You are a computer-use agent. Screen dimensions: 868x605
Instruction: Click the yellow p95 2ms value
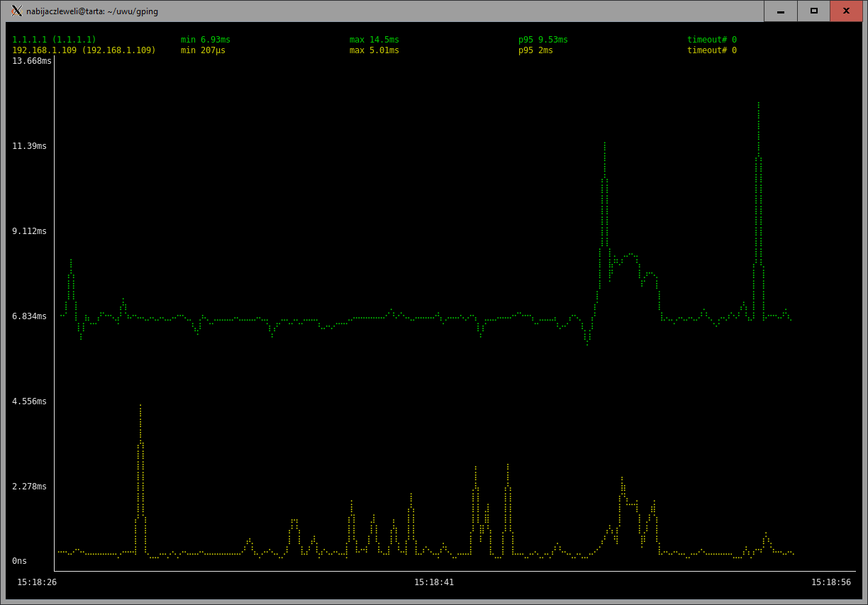(535, 50)
